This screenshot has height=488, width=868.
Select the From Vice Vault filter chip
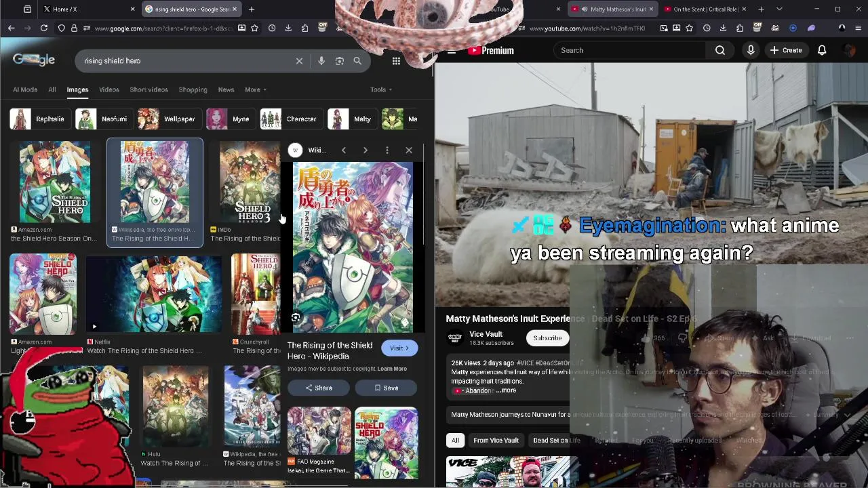tap(496, 441)
